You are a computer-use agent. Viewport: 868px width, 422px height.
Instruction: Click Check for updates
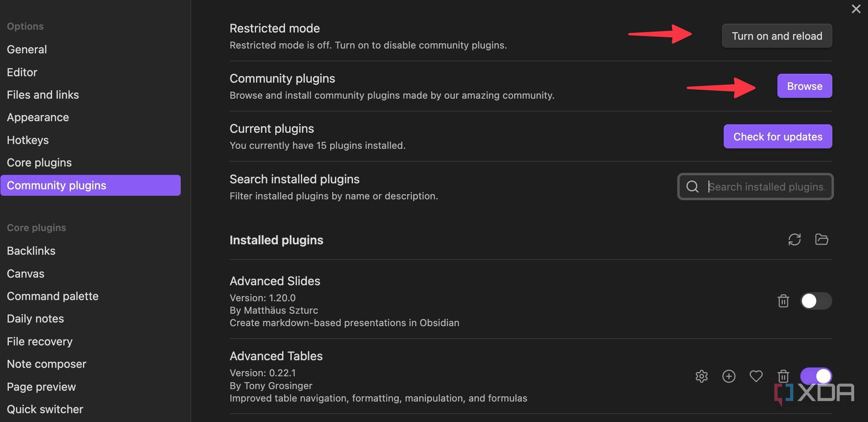(x=777, y=136)
